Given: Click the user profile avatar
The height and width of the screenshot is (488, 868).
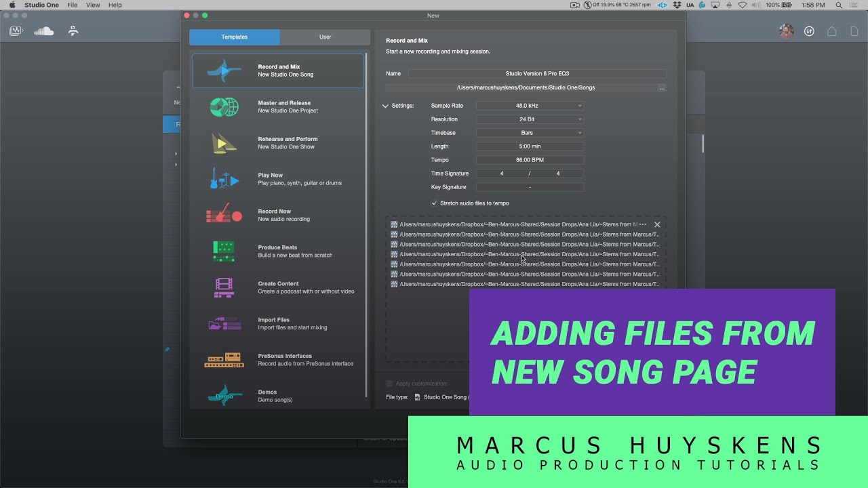Looking at the screenshot, I should coord(786,31).
